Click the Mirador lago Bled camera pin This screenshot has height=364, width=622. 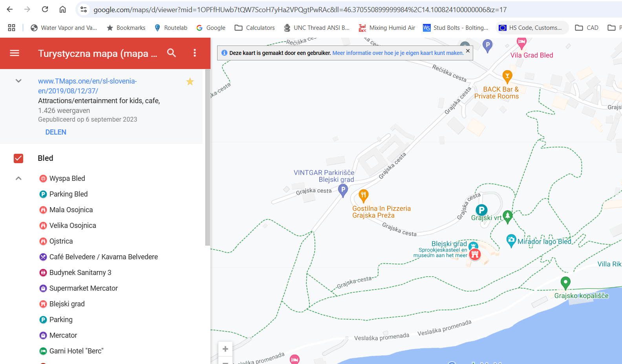click(x=511, y=240)
